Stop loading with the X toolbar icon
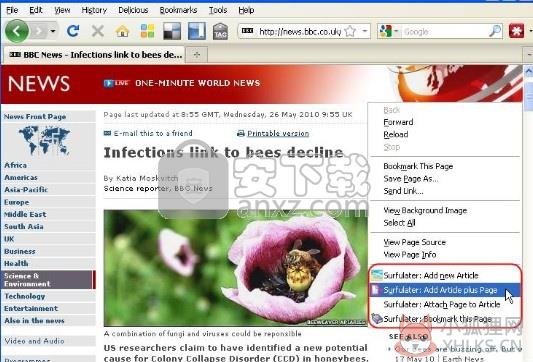Viewport: 533px width, 362px height. [x=98, y=32]
